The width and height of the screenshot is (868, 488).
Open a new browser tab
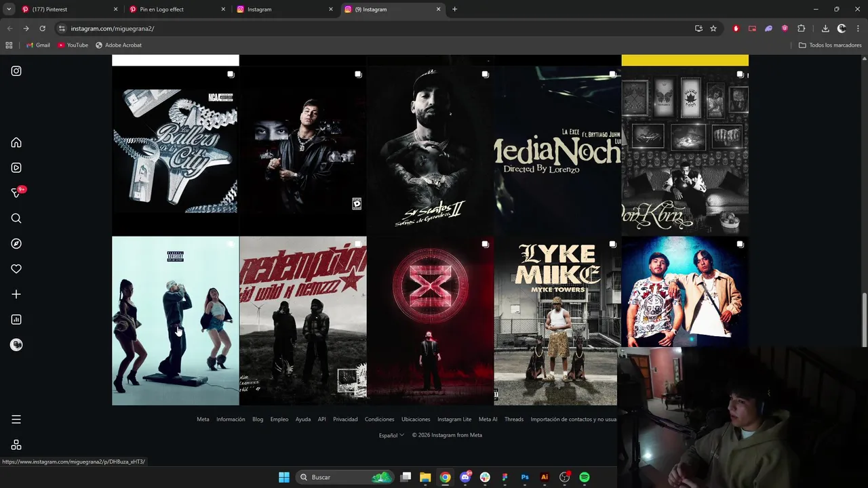coord(454,9)
